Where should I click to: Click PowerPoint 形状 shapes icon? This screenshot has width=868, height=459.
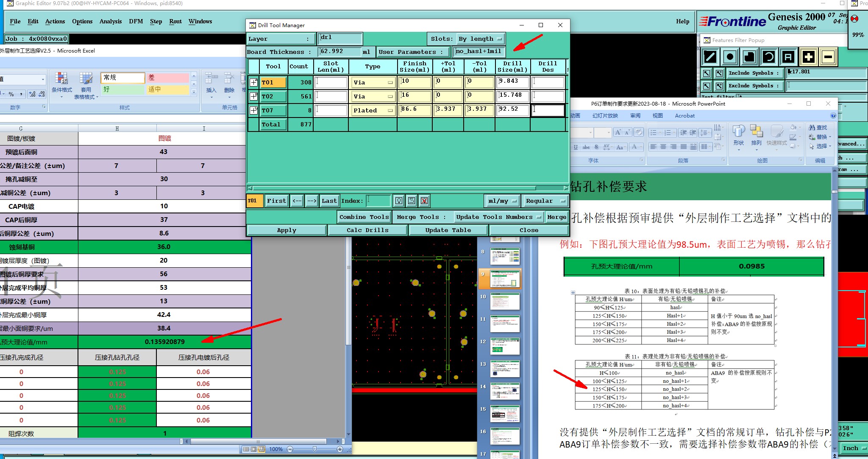pos(739,136)
